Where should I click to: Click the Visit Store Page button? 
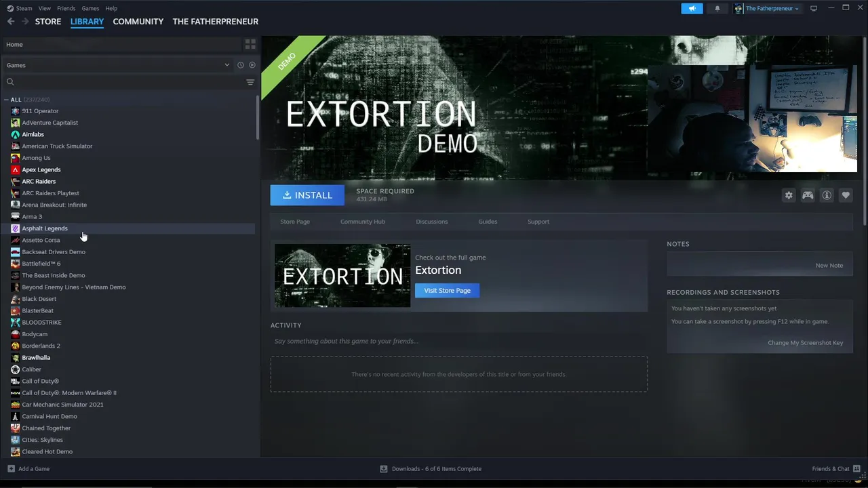coord(447,290)
